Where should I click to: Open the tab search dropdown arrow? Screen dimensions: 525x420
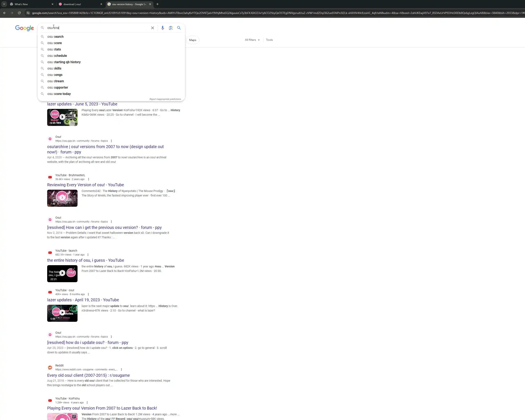click(x=4, y=4)
